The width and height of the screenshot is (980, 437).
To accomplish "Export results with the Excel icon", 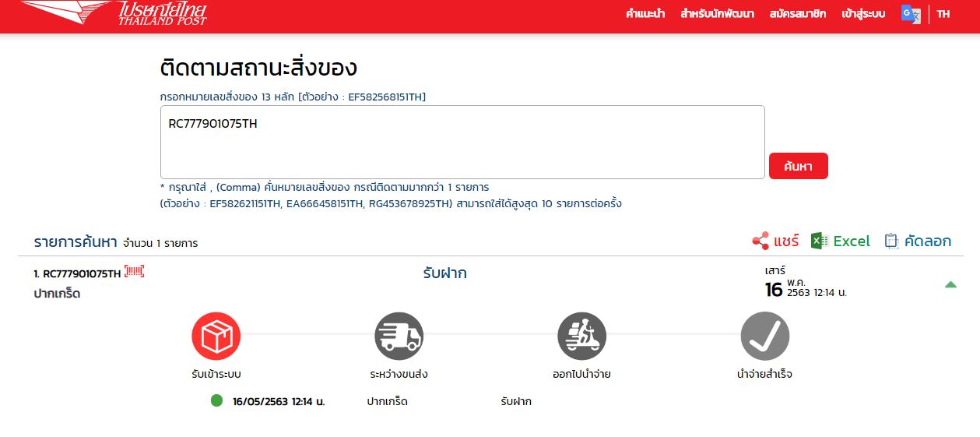I will coord(818,241).
